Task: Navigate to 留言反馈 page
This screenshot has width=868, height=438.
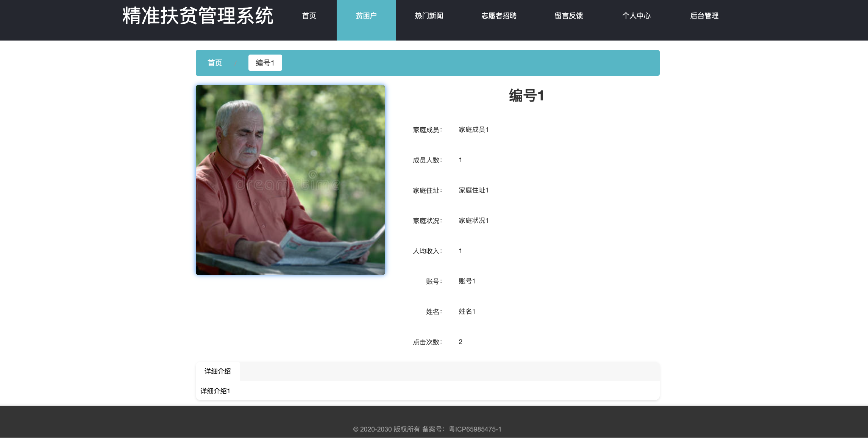Action: (x=568, y=16)
